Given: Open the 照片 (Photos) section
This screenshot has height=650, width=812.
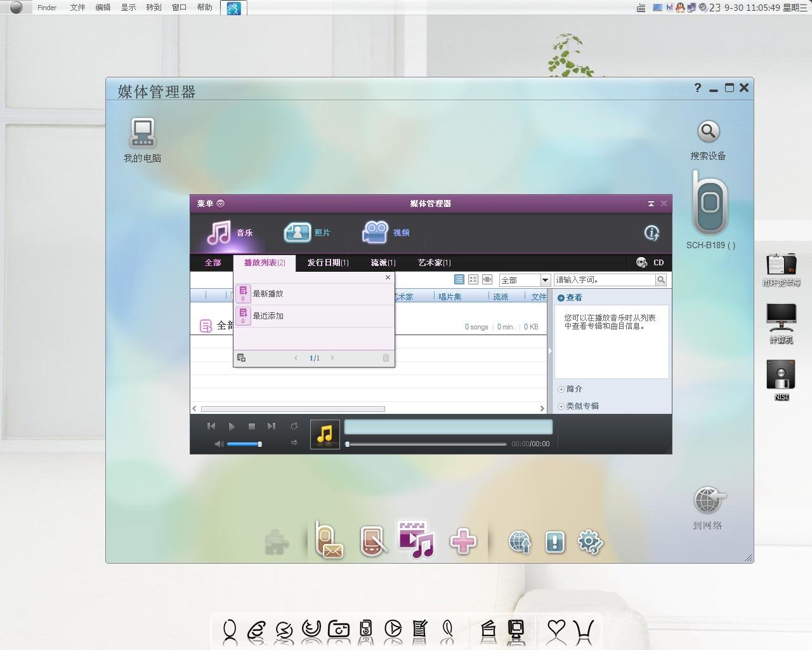Looking at the screenshot, I should [307, 232].
